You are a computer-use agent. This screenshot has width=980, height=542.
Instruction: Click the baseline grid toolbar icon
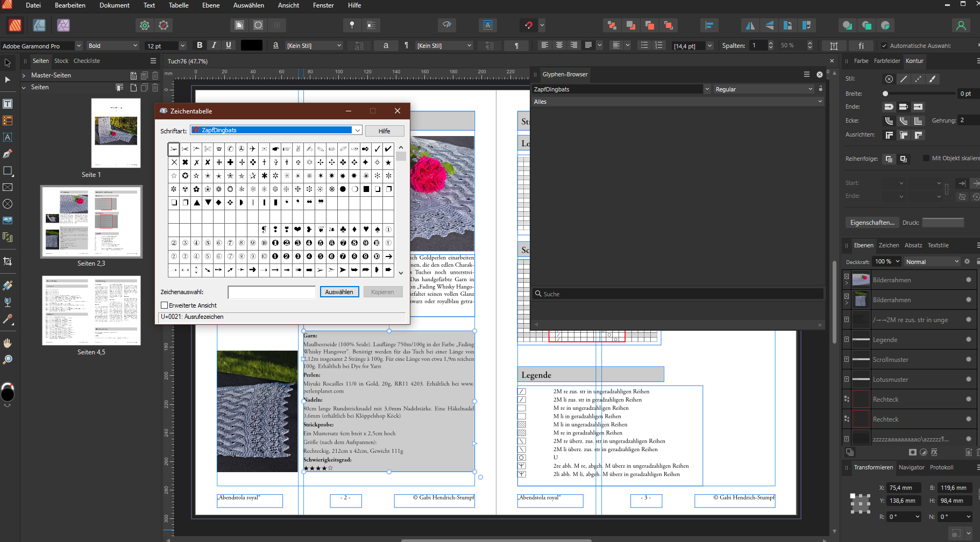(487, 25)
